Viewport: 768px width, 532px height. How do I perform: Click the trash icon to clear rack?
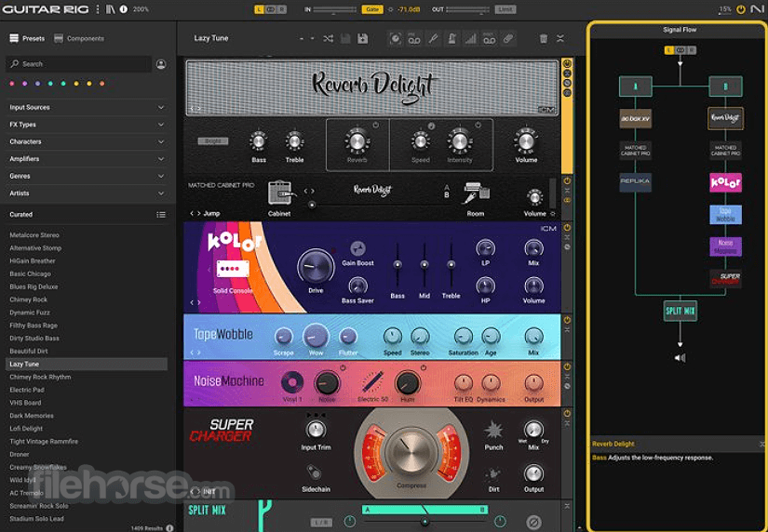(x=544, y=39)
